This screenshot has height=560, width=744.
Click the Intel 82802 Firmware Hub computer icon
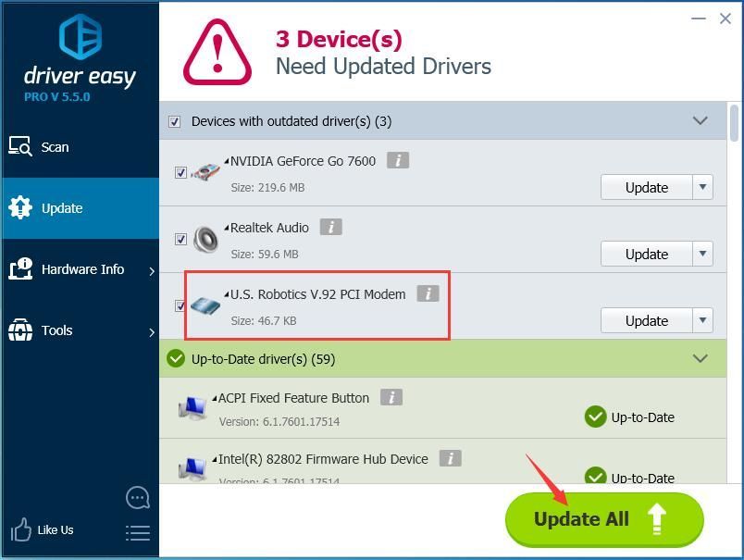[192, 468]
